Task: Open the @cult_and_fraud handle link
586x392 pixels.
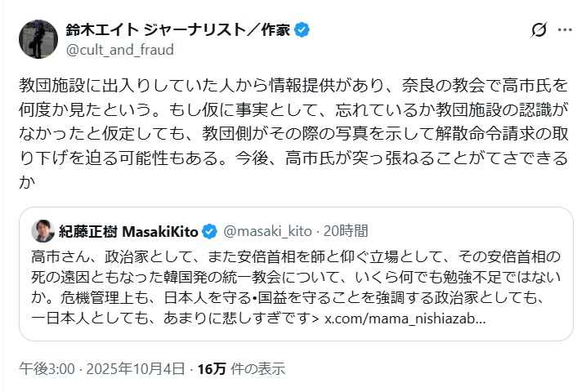Action: [119, 50]
